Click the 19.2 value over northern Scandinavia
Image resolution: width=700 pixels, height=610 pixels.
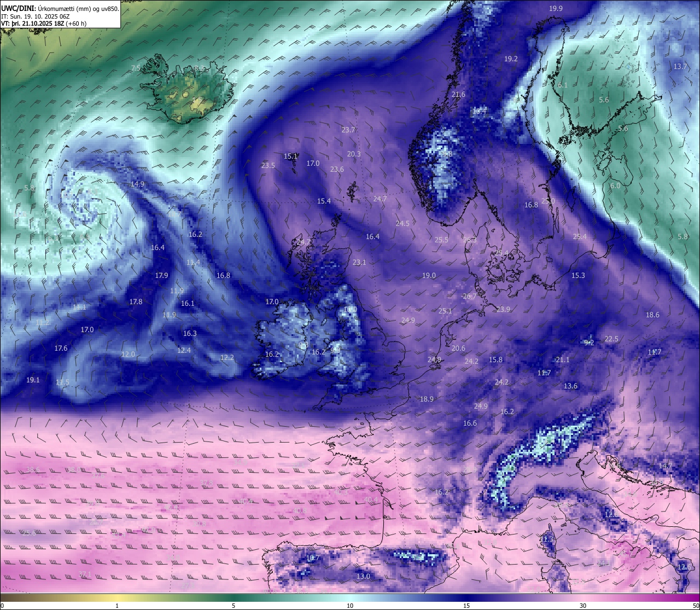[x=511, y=59]
